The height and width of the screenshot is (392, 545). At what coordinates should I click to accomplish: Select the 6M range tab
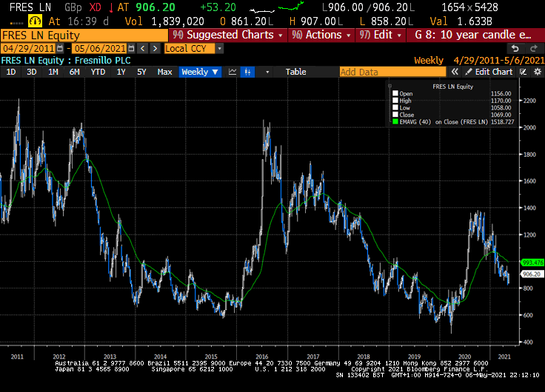(x=74, y=72)
